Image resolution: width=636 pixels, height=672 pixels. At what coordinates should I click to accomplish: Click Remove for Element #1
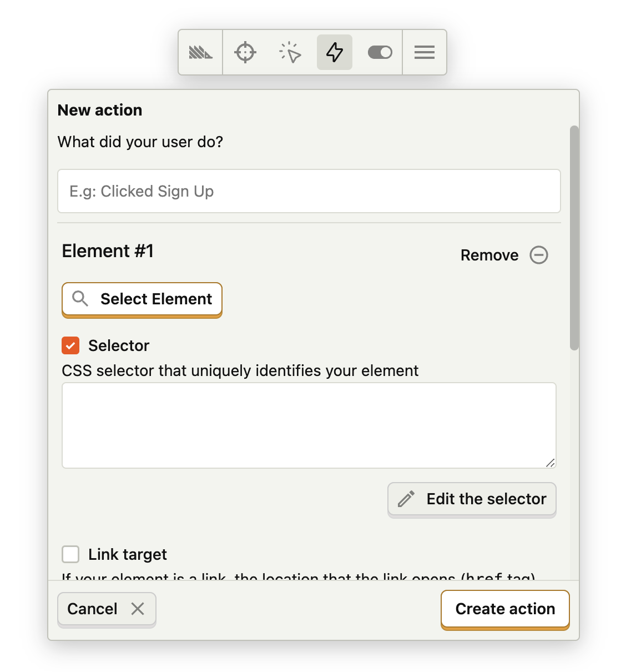coord(489,255)
